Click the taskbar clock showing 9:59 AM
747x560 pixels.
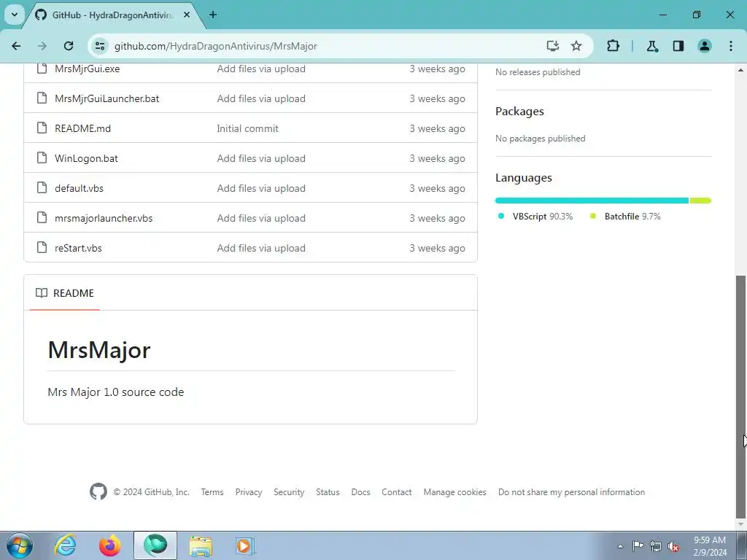point(710,546)
